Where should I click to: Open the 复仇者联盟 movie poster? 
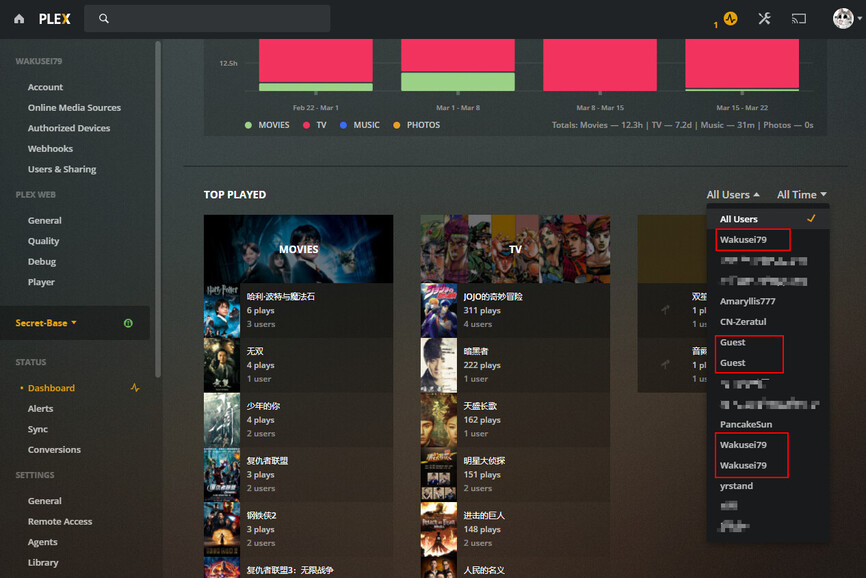(222, 474)
